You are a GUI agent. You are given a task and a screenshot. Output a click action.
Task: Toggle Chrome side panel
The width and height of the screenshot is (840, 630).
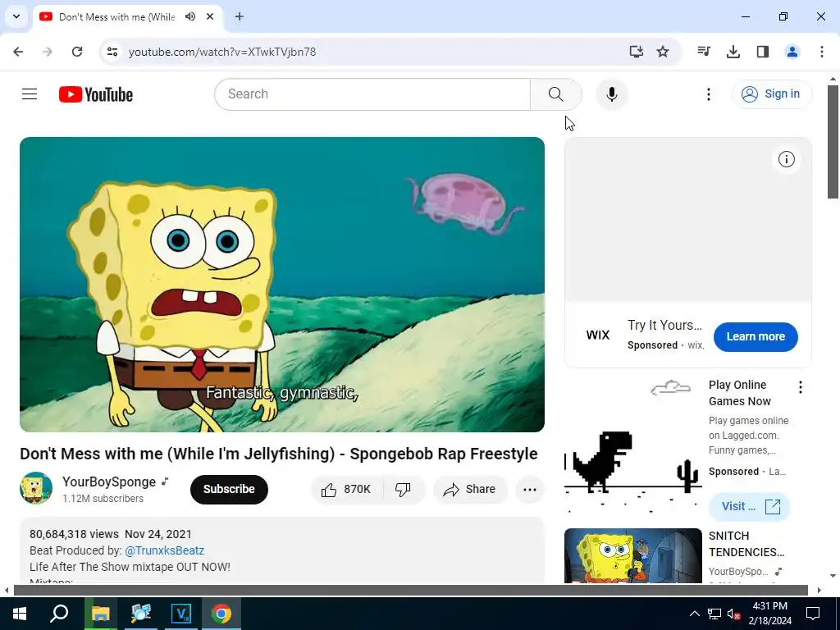point(762,52)
